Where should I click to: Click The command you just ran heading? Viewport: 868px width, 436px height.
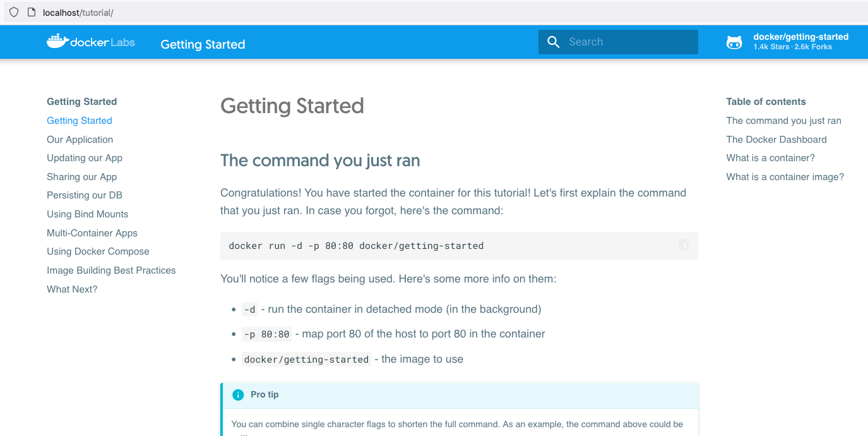tap(320, 160)
